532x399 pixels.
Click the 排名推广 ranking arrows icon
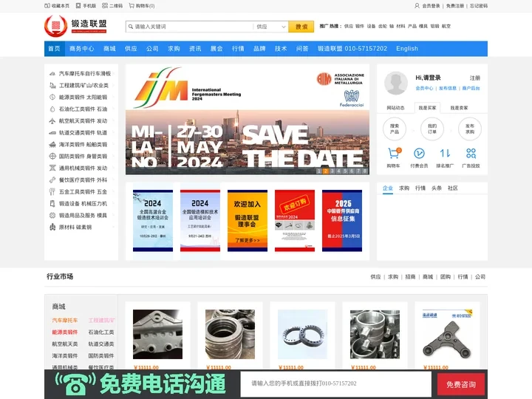(x=445, y=154)
